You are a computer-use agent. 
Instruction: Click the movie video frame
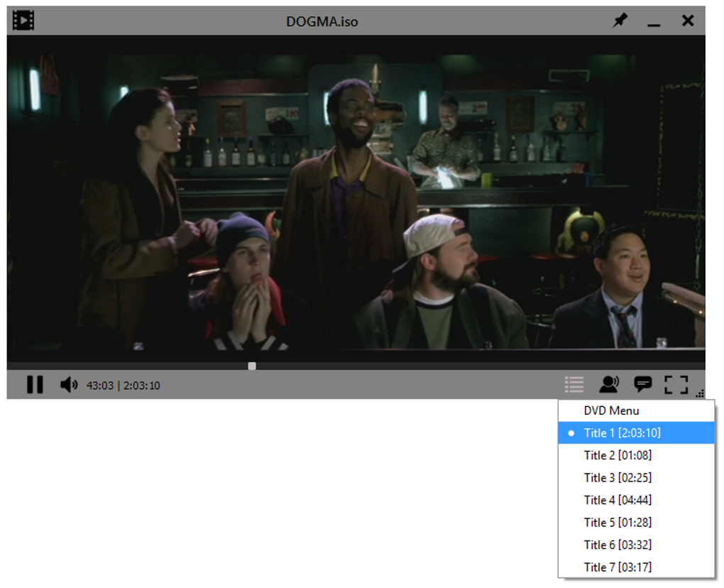356,199
